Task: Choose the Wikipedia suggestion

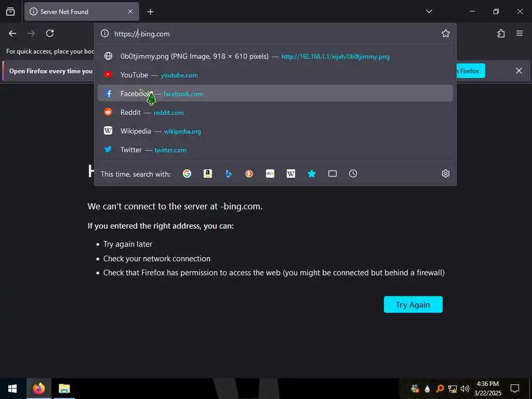Action: pyautogui.click(x=275, y=131)
